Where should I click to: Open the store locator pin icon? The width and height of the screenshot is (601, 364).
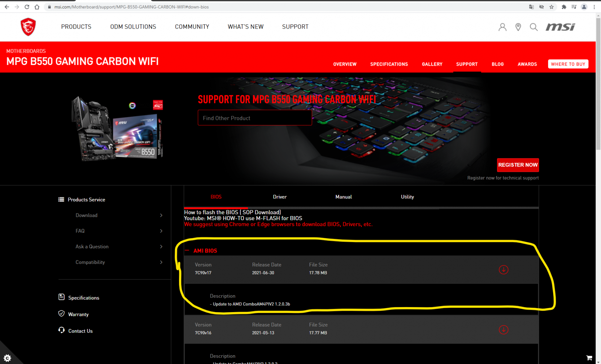pos(518,27)
